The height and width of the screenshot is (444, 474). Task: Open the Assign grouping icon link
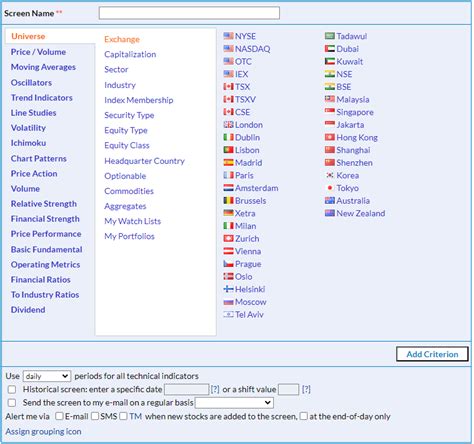coord(43,431)
